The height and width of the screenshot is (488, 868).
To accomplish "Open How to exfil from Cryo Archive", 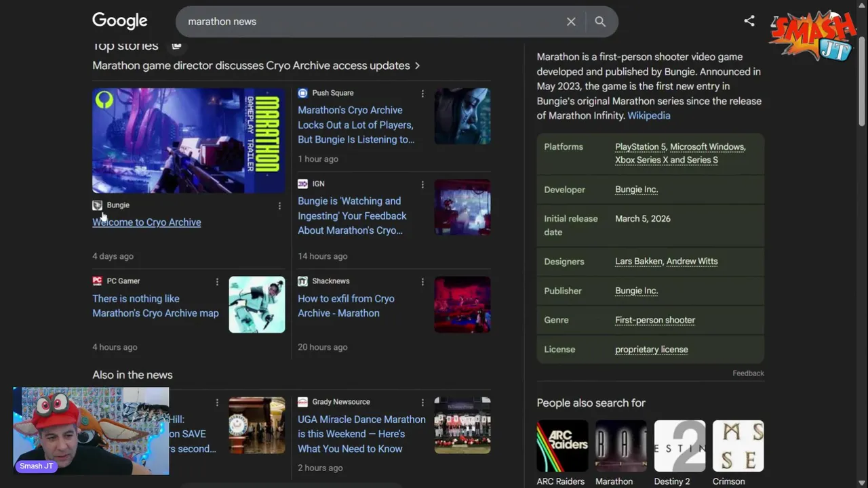I will 346,306.
